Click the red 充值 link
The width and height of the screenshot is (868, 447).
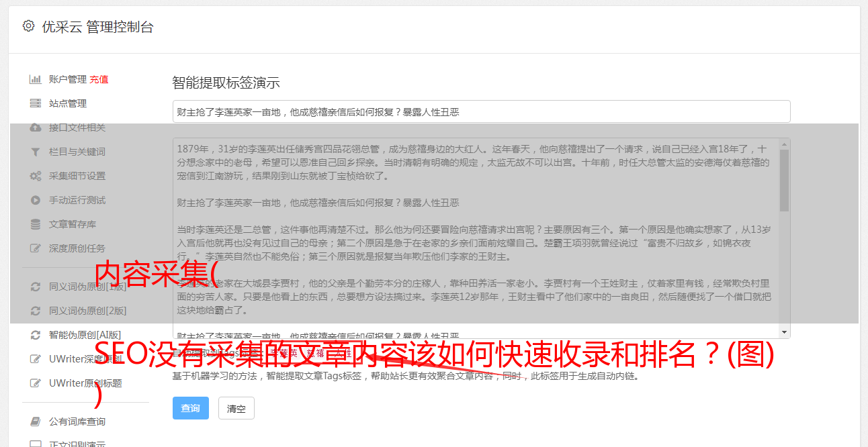99,79
